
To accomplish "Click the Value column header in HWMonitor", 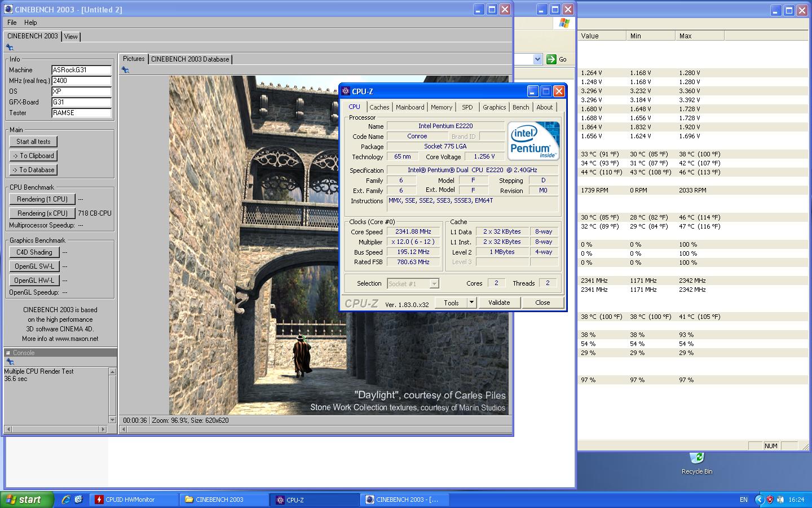I will coord(602,36).
